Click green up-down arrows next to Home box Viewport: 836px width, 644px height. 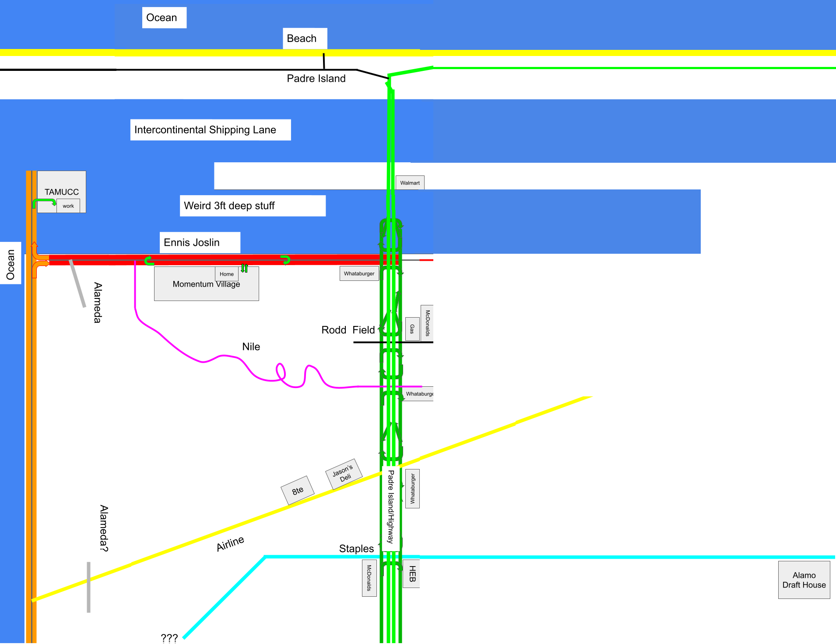[244, 268]
